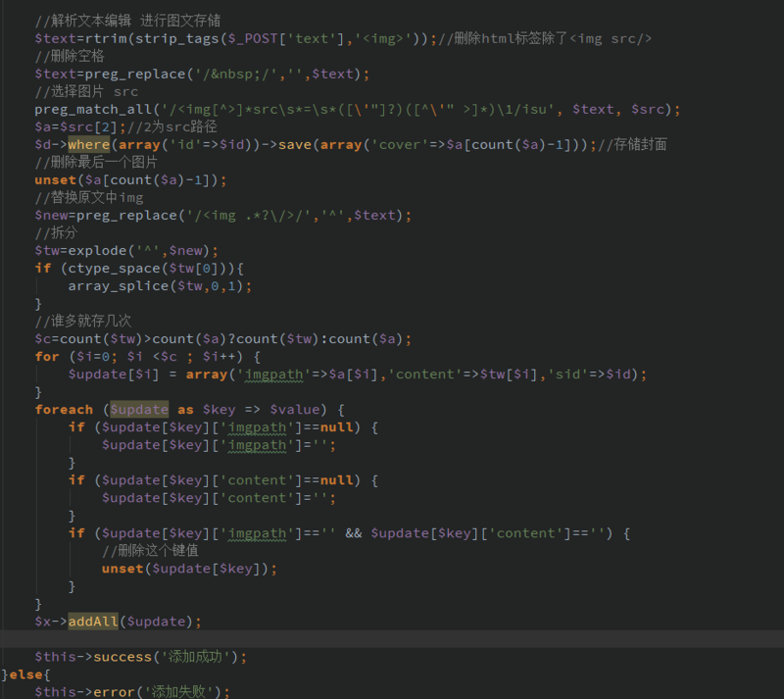Viewport: 784px width, 699px height.
Task: Select the comment '//删除空格'
Action: pyautogui.click(x=70, y=56)
